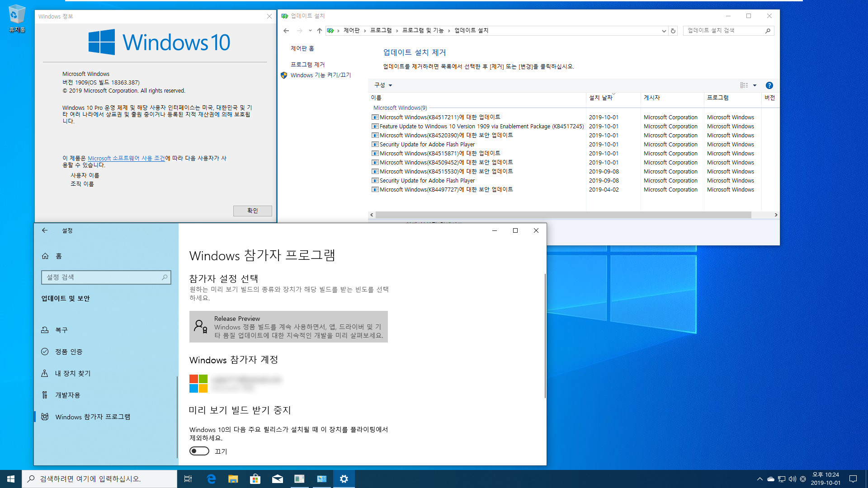Click back arrow in Settings window
This screenshot has width=868, height=488.
45,230
